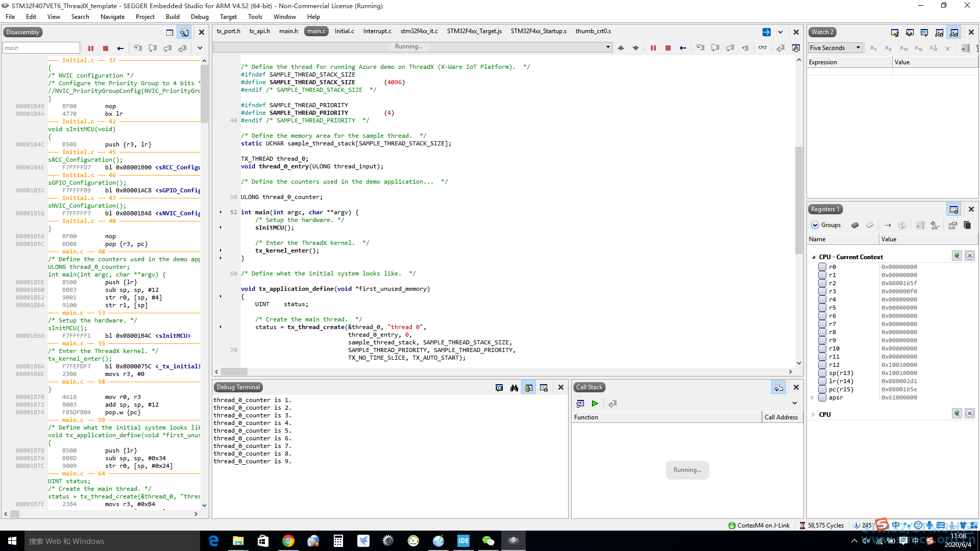Open the Debug menu
The image size is (980, 551).
[200, 17]
